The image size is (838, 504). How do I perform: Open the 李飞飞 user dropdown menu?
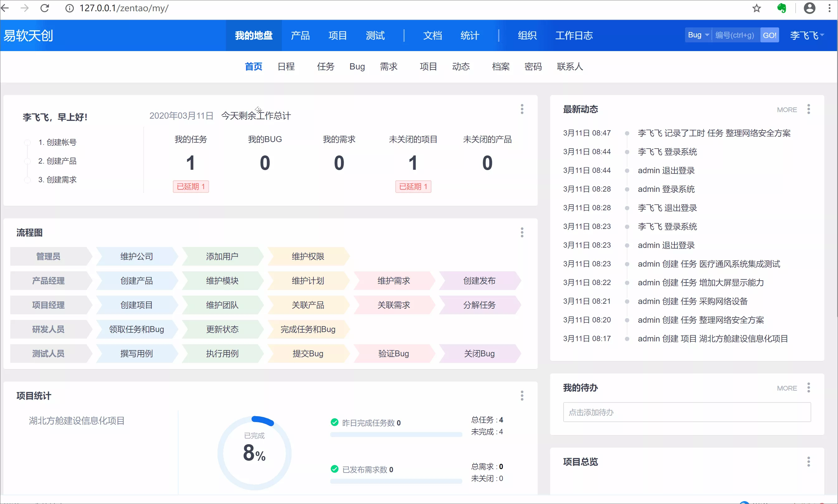807,35
